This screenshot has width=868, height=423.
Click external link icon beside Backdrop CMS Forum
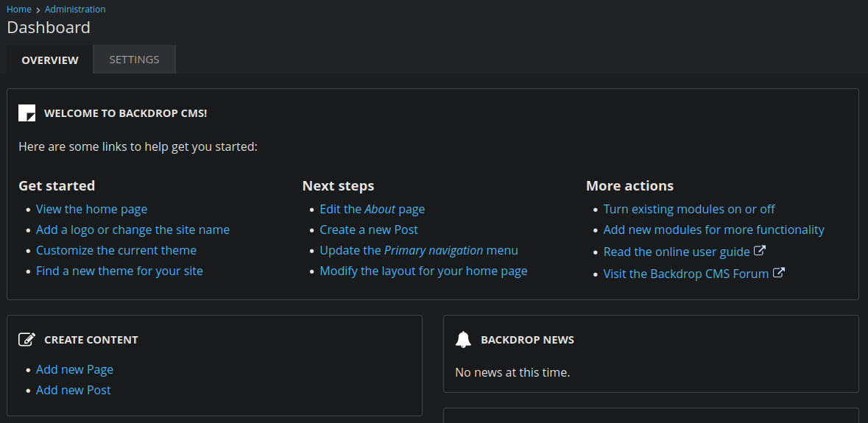[x=778, y=273]
